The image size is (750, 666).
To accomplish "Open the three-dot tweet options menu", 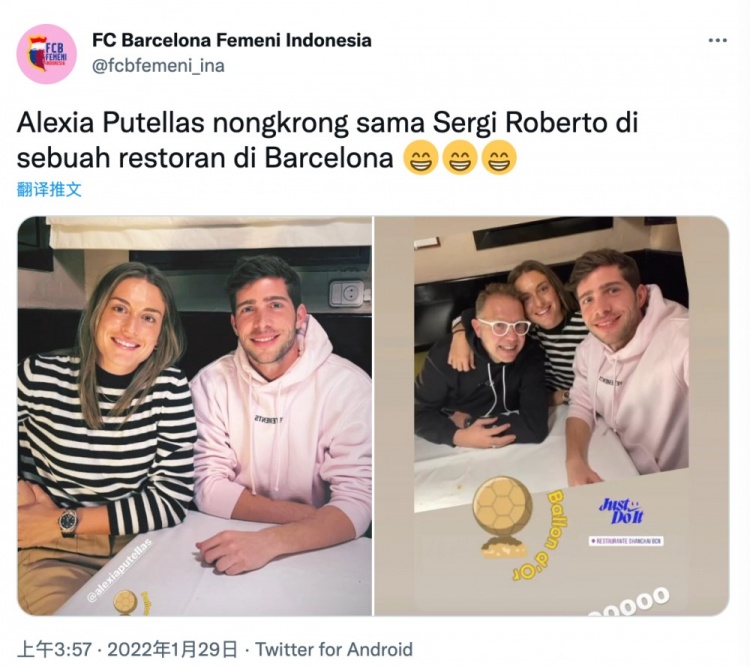I will pyautogui.click(x=717, y=41).
